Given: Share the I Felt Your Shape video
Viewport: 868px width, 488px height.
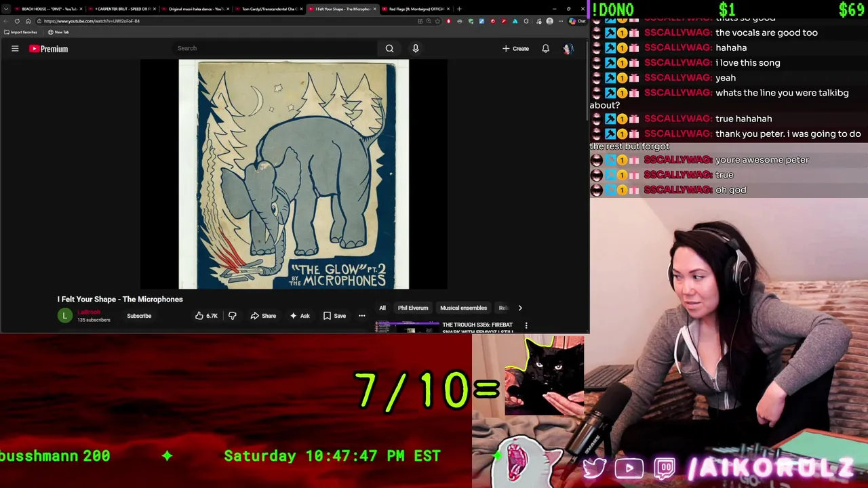Looking at the screenshot, I should (x=263, y=316).
